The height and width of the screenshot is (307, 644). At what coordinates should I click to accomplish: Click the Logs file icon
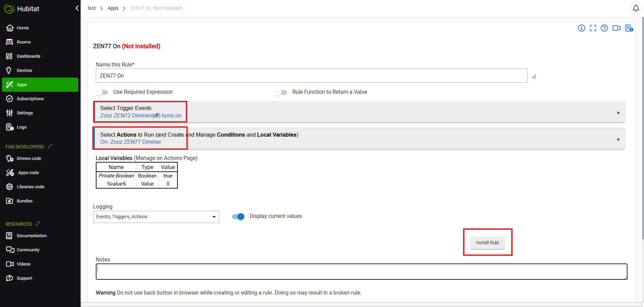(x=9, y=127)
